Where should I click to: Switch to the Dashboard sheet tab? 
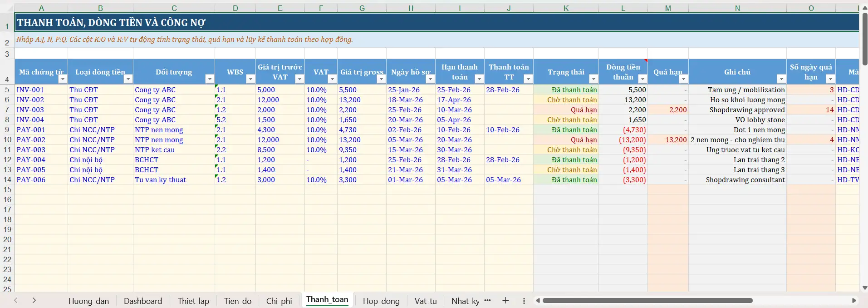point(142,301)
